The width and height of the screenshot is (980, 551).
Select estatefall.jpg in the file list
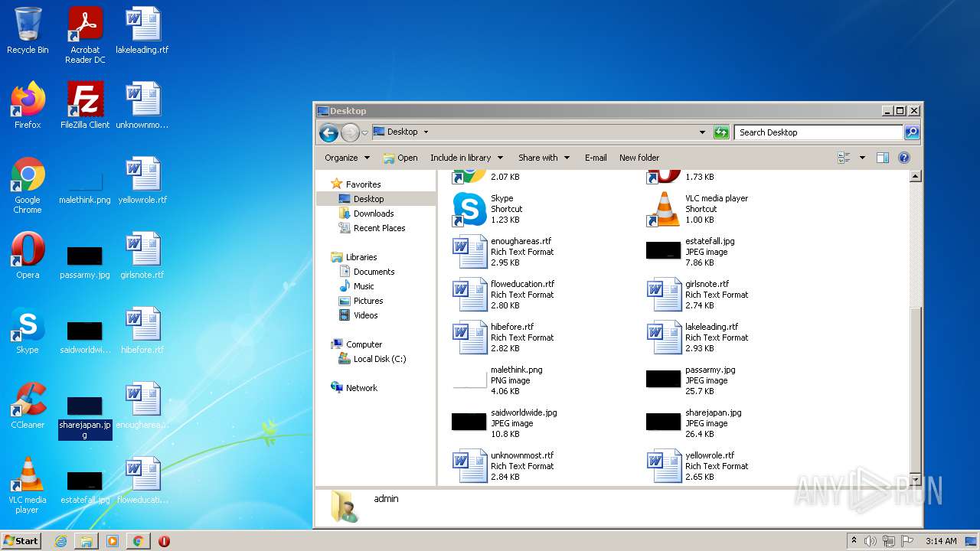point(691,252)
